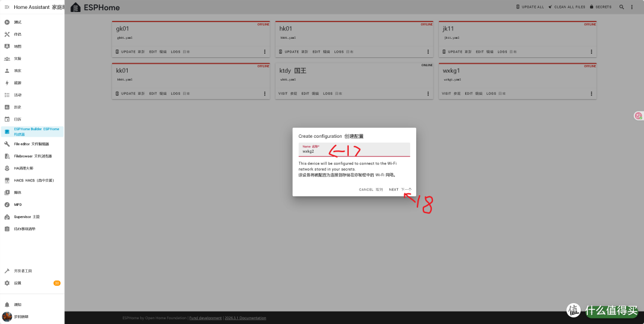
Task: Open the to-do list clipboard sidebar item
Action: (7, 229)
